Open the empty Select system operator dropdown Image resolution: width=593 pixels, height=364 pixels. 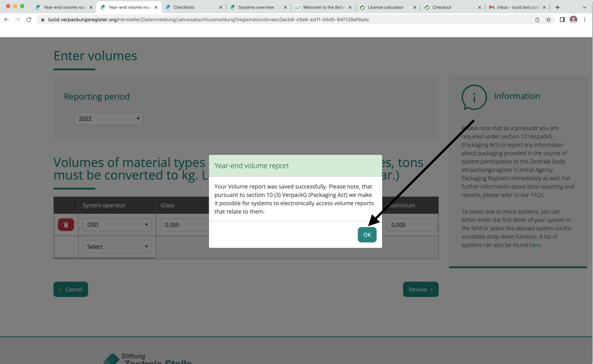(x=117, y=247)
